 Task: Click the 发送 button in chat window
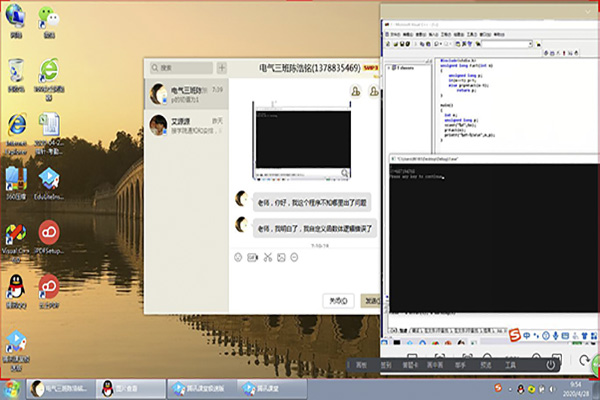click(x=370, y=300)
